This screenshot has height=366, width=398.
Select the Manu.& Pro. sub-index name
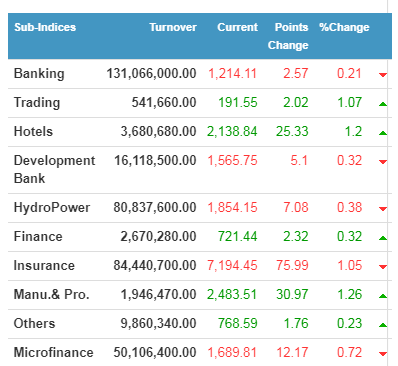(52, 295)
